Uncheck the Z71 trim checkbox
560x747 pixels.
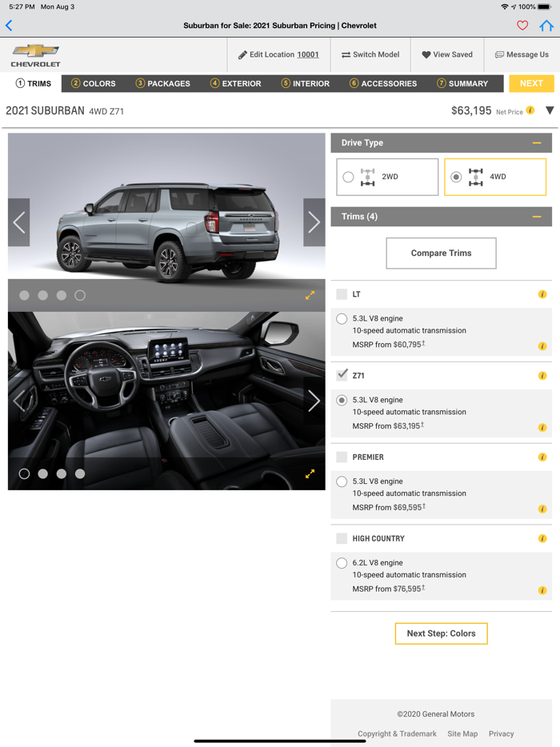pos(342,375)
